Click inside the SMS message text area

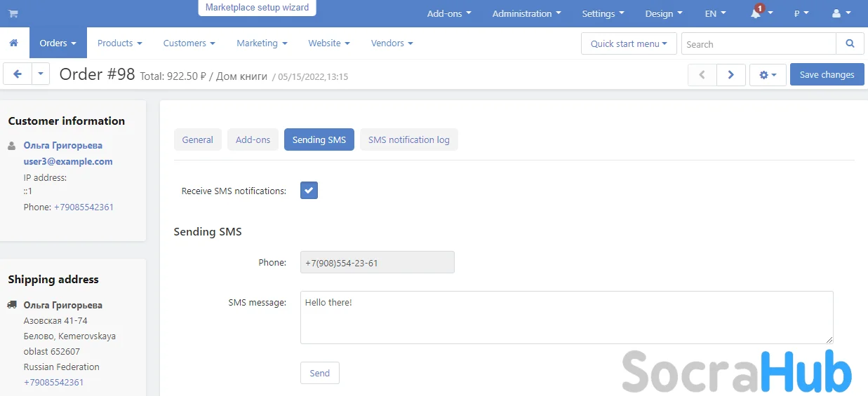[566, 318]
